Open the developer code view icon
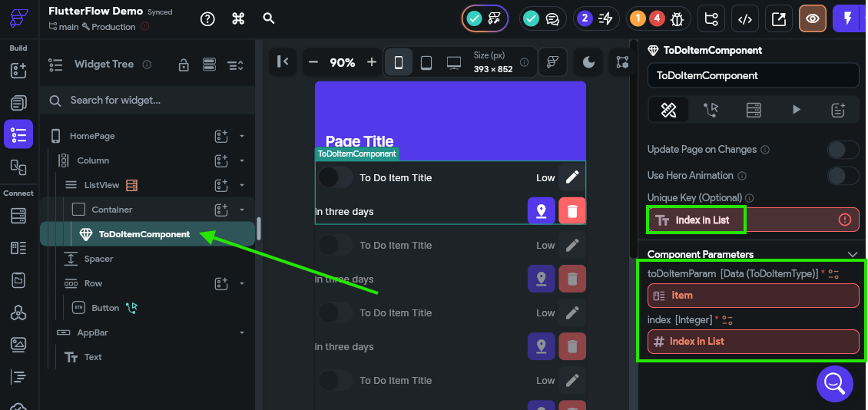 coord(745,19)
